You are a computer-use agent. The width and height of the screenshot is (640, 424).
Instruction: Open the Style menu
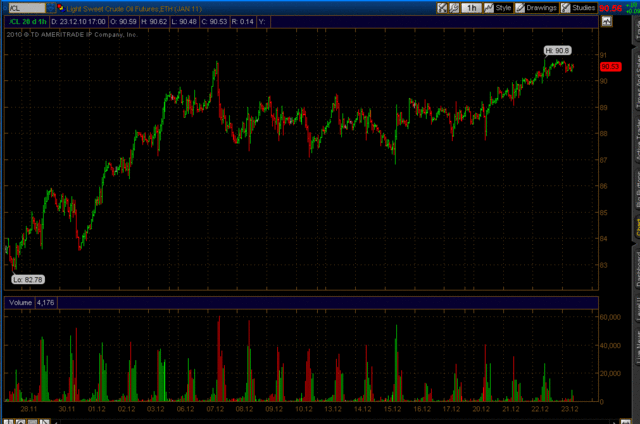click(x=498, y=8)
